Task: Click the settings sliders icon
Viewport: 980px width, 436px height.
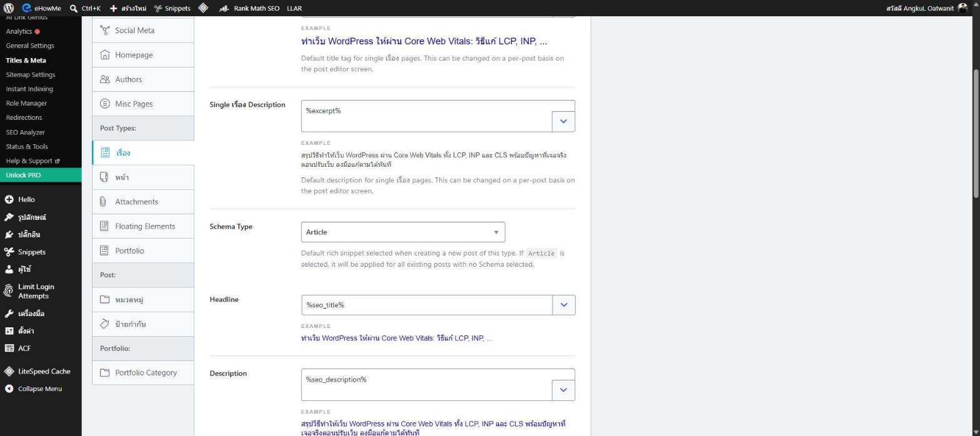Action: [9, 331]
